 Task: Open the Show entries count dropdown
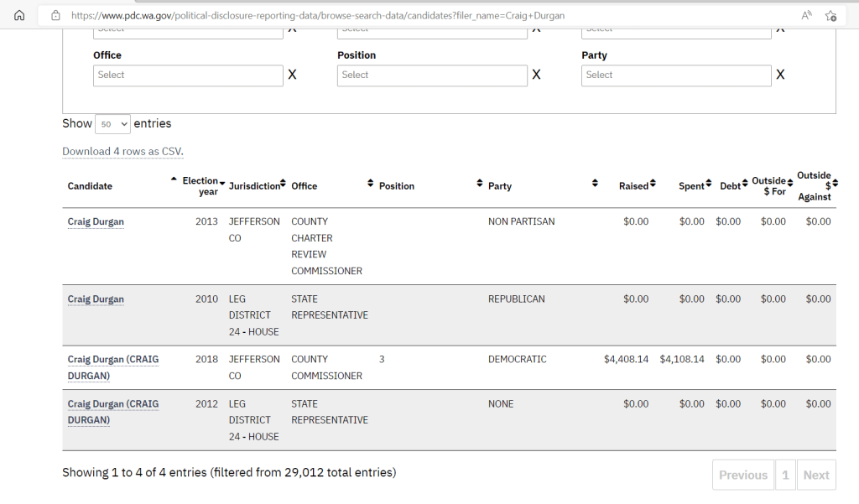[x=112, y=124]
